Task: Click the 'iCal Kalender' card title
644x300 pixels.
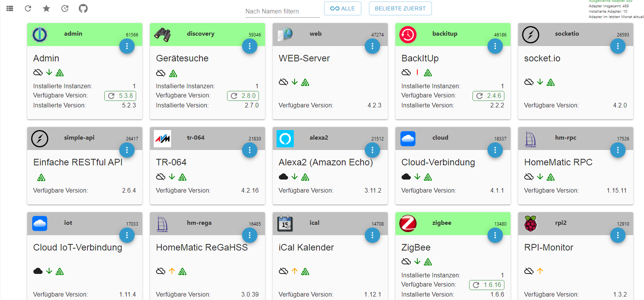Action: pyautogui.click(x=306, y=247)
